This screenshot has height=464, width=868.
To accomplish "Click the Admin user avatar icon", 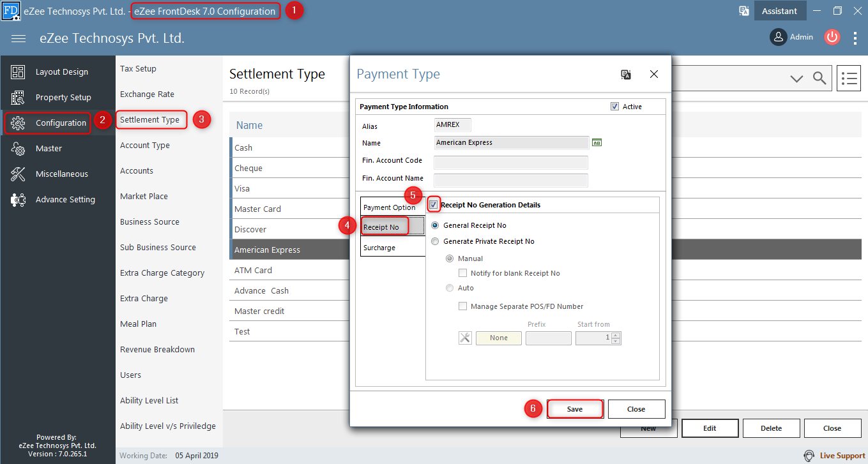I will [x=778, y=37].
